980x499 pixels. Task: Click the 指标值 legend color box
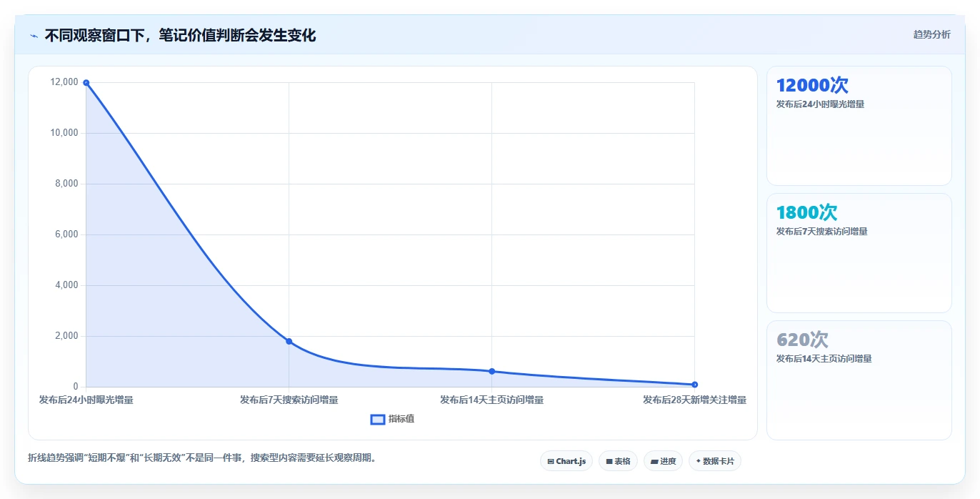tap(378, 419)
